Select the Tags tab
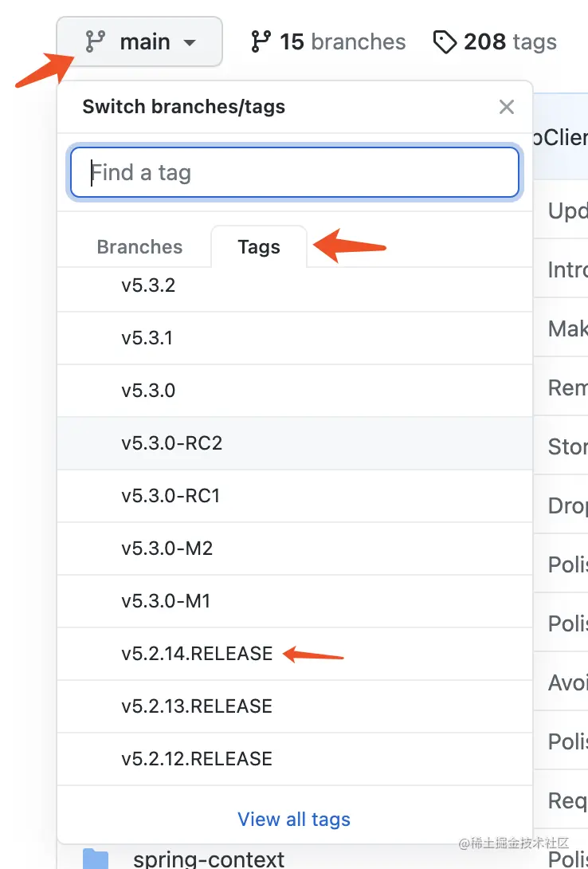 click(x=259, y=247)
